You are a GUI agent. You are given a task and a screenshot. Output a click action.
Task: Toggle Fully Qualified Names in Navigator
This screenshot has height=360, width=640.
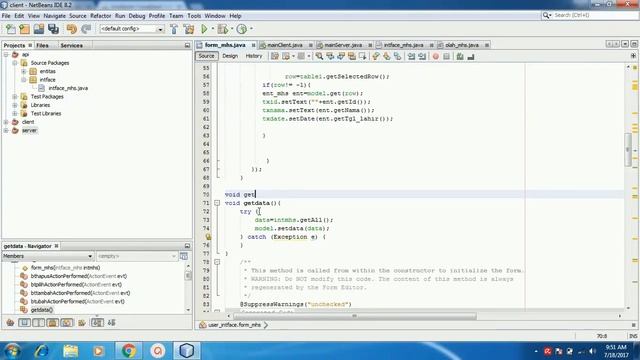point(82,323)
